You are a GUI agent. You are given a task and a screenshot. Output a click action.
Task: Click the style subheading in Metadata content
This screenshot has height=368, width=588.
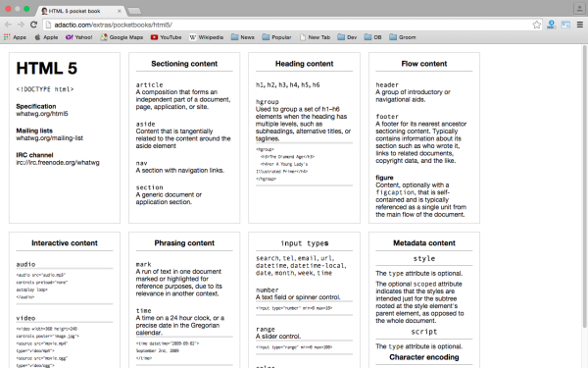(x=424, y=258)
